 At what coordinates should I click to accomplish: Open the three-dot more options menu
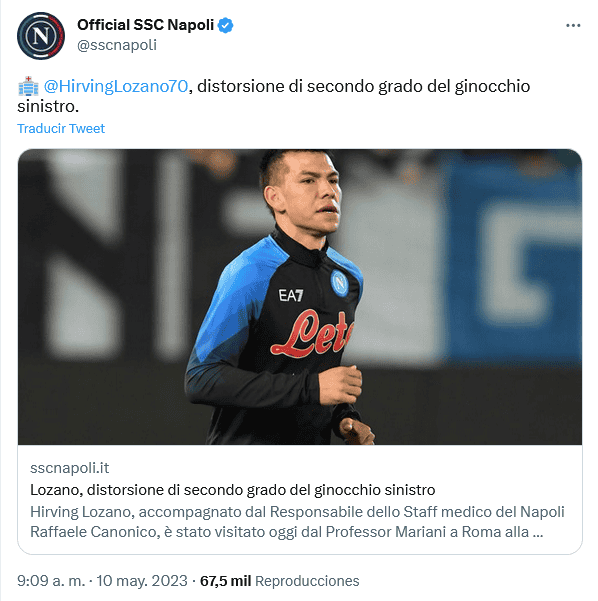573,25
